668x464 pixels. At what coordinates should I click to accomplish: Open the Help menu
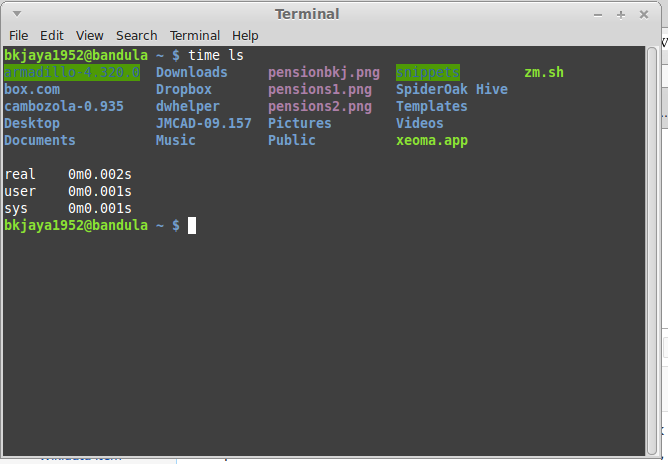click(245, 36)
